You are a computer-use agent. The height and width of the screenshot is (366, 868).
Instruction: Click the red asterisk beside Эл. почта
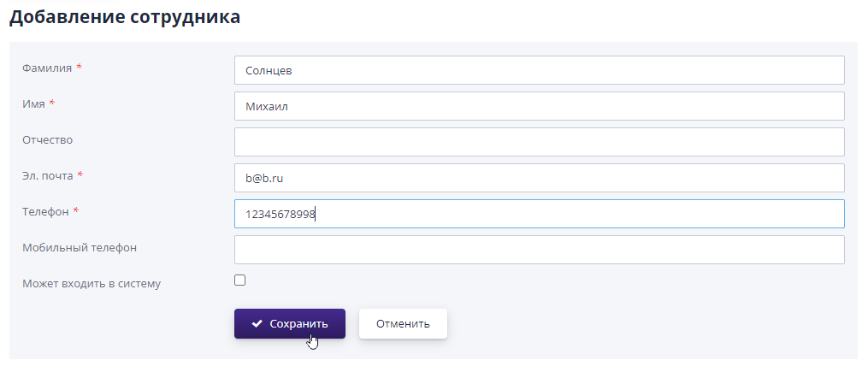pyautogui.click(x=80, y=174)
